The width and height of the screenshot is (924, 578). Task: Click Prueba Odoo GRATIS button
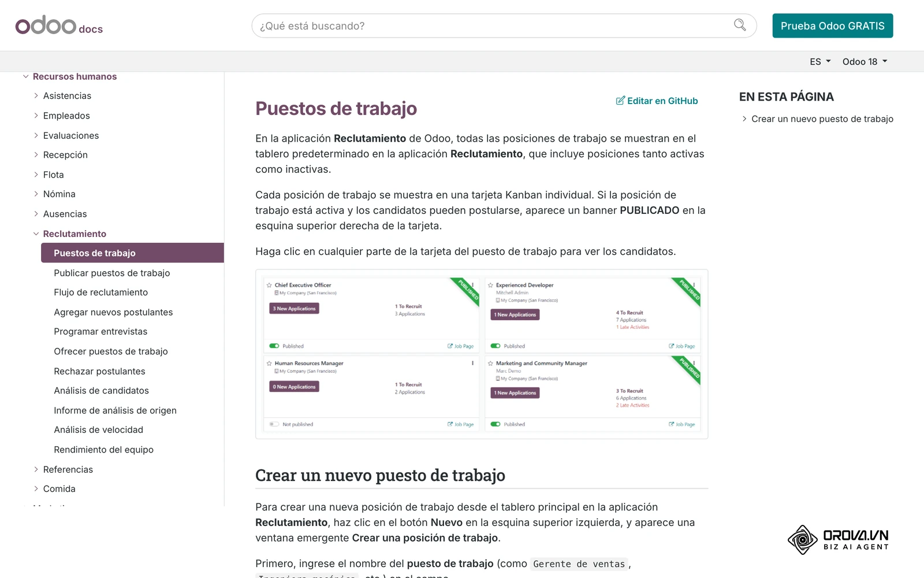pos(832,26)
